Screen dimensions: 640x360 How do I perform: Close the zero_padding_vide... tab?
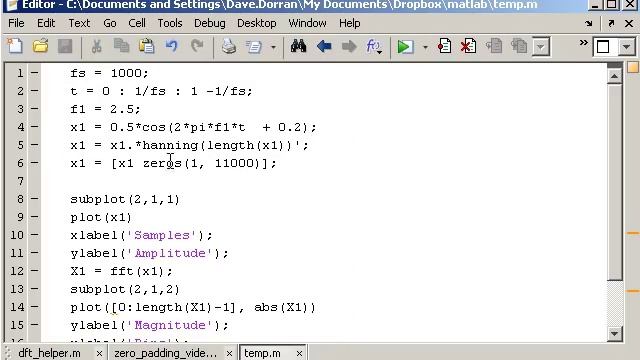click(x=229, y=353)
